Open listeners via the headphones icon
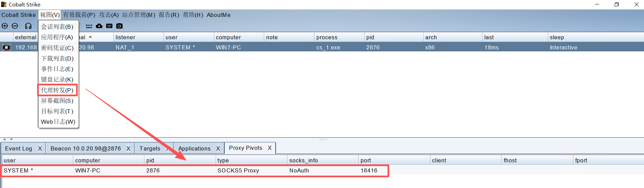The height and width of the screenshot is (188, 644). [x=28, y=26]
